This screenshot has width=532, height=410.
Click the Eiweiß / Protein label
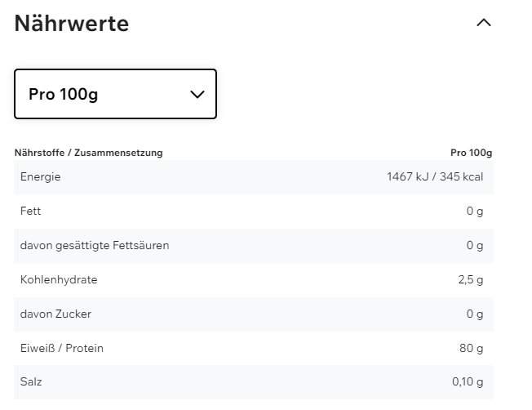tap(62, 349)
